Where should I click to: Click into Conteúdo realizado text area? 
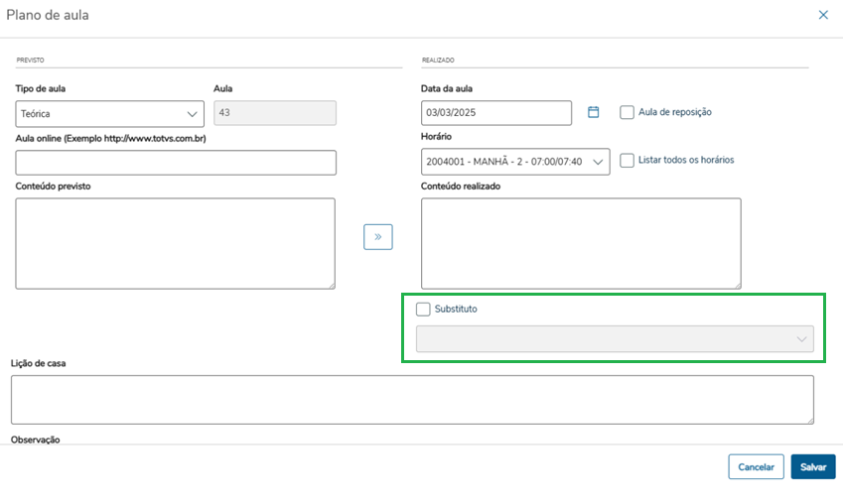[581, 243]
